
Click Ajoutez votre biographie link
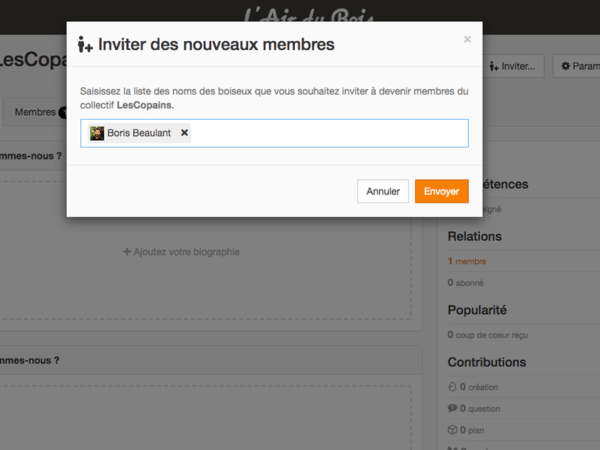181,252
